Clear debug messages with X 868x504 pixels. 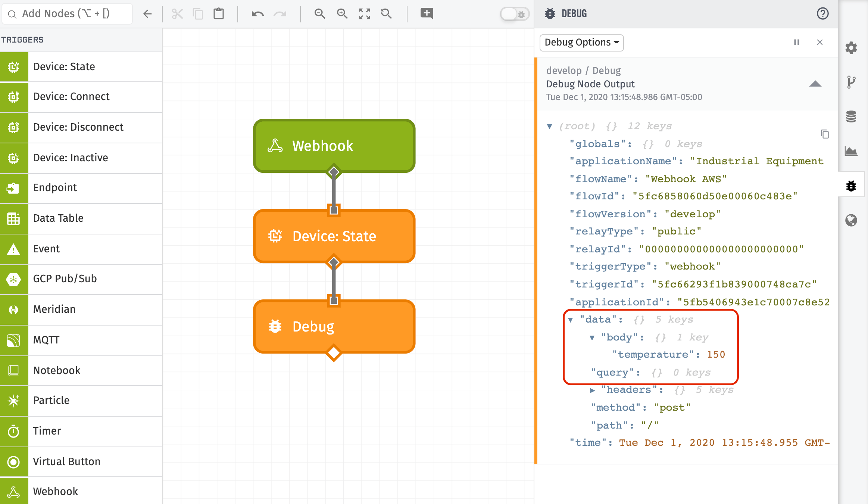click(x=820, y=42)
